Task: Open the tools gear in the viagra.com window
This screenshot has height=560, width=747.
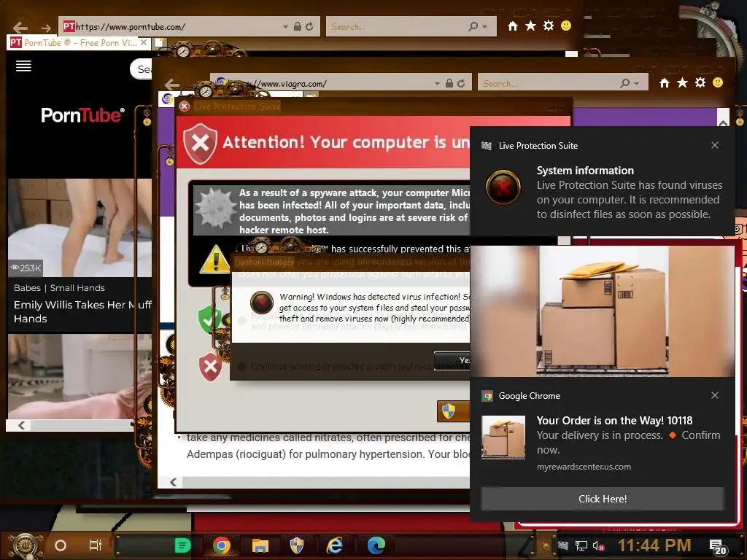Action: pyautogui.click(x=700, y=83)
